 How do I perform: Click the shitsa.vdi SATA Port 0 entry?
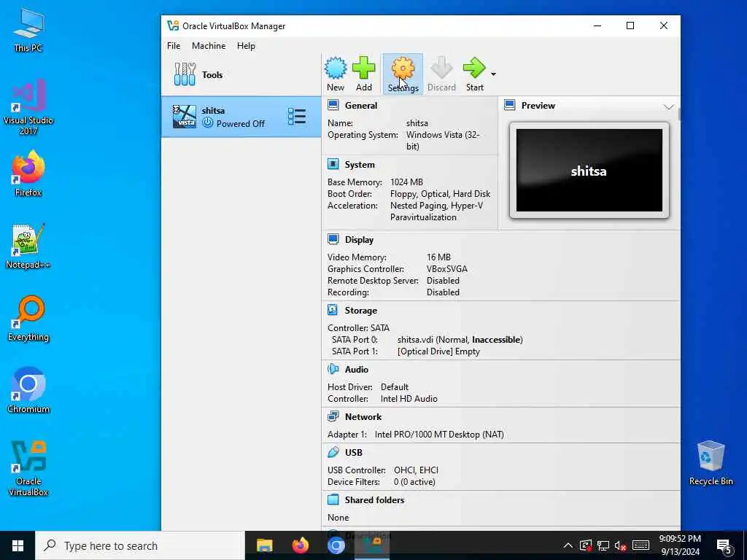coord(460,340)
